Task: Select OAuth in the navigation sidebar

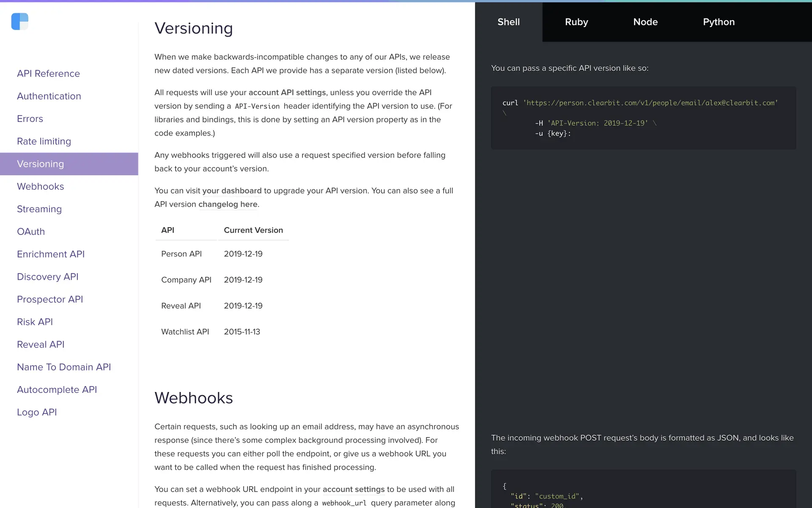Action: point(31,232)
